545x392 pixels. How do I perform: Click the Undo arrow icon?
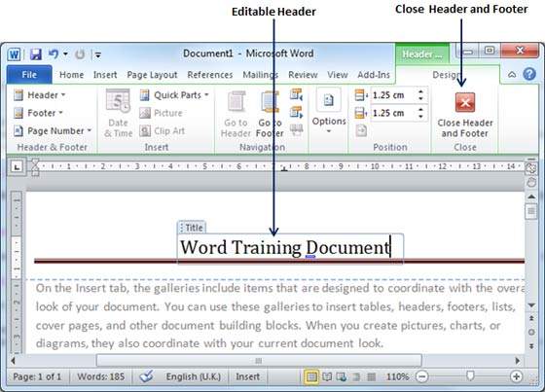click(54, 54)
